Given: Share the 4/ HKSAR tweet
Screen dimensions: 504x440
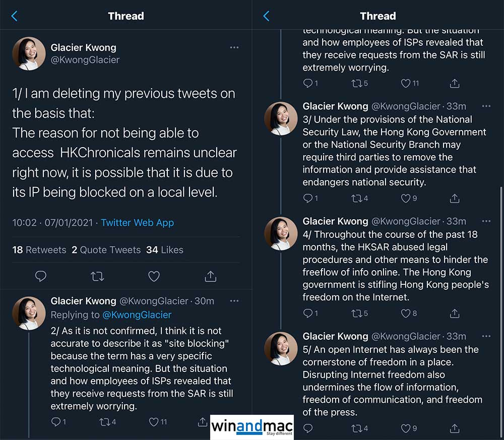Looking at the screenshot, I should tap(454, 313).
